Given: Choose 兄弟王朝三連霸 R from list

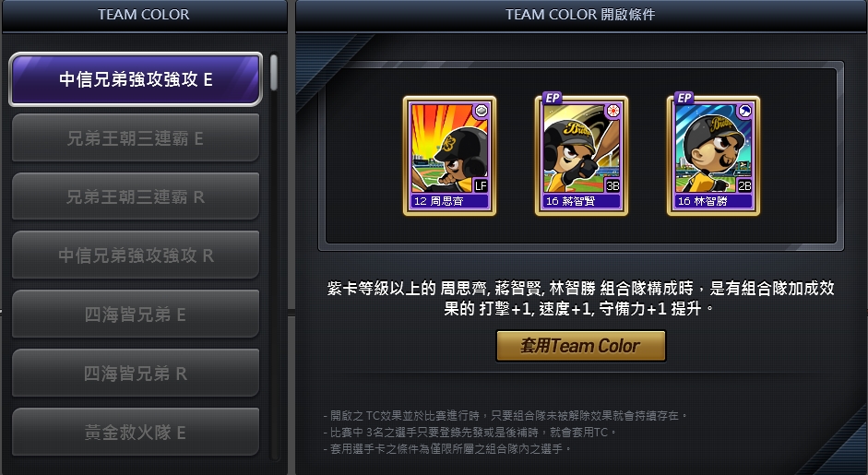Looking at the screenshot, I should click(x=136, y=196).
